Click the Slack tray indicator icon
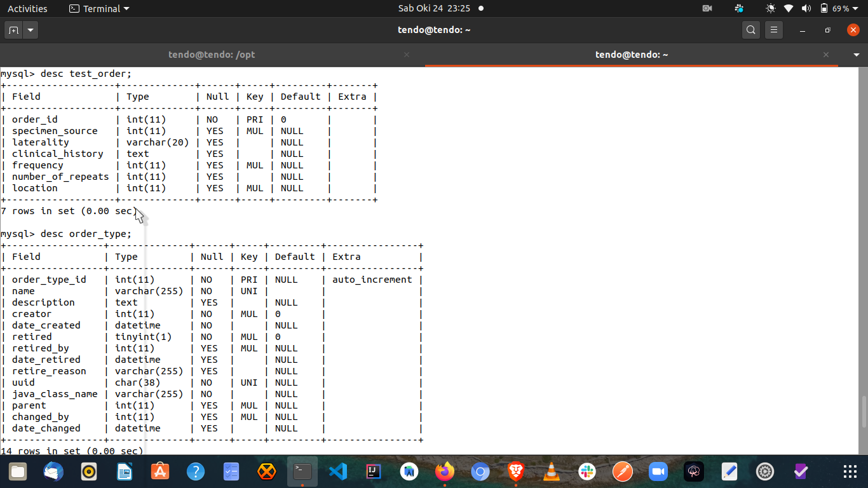868x488 pixels. tap(738, 8)
